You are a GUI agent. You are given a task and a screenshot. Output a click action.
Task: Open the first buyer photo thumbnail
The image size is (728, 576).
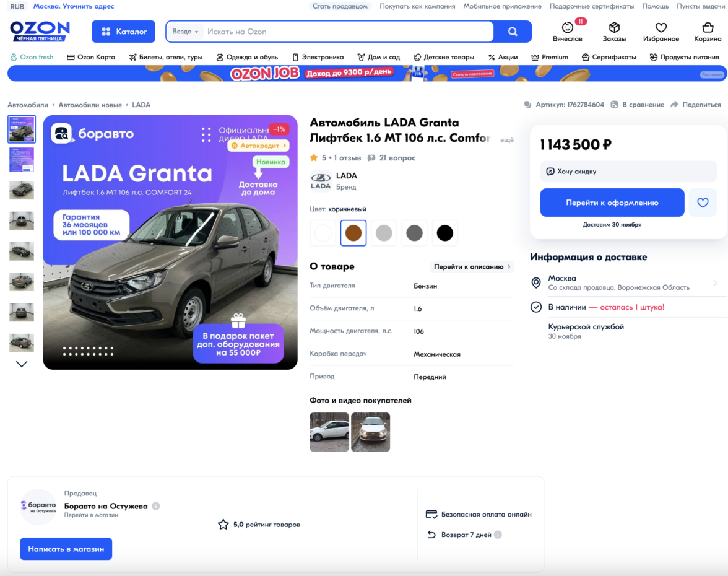[329, 432]
